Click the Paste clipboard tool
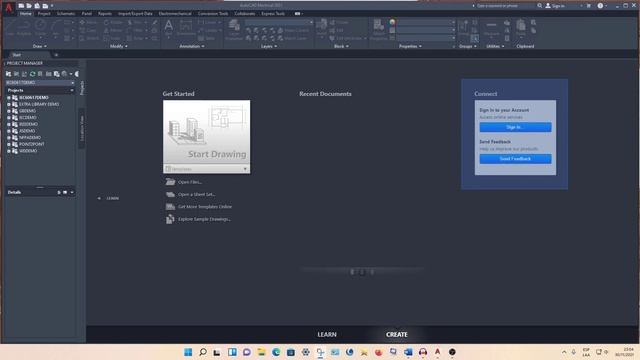Screen dimensions: 640x360 [x=521, y=28]
